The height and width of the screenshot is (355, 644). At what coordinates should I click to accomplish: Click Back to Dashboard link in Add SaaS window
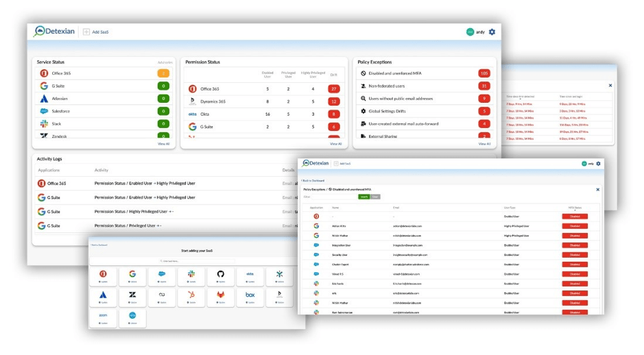[x=99, y=245]
